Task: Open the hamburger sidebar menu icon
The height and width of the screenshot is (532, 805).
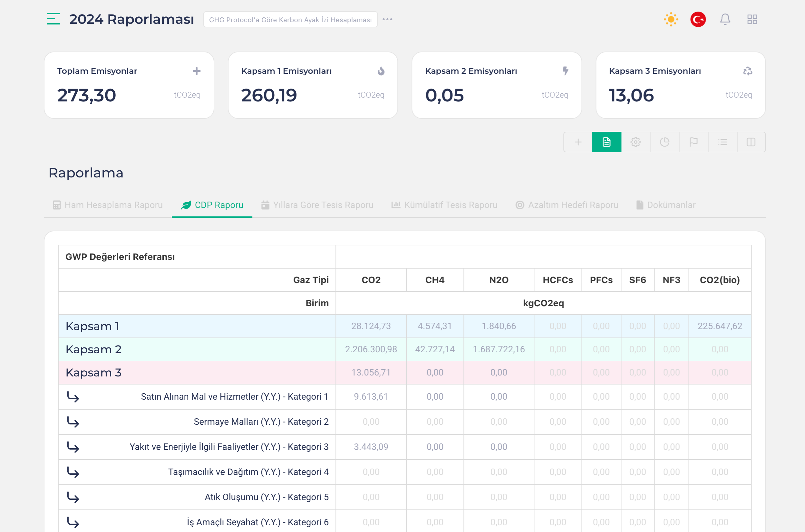Action: (53, 19)
